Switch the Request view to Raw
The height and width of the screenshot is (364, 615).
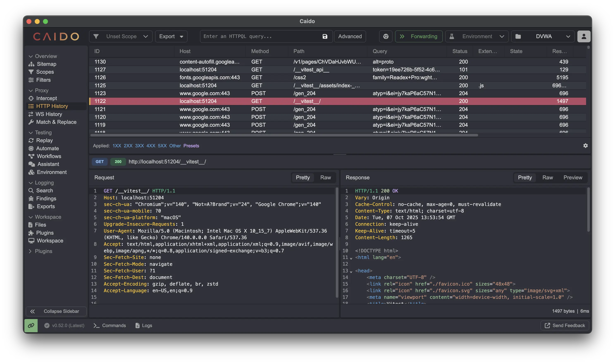325,177
